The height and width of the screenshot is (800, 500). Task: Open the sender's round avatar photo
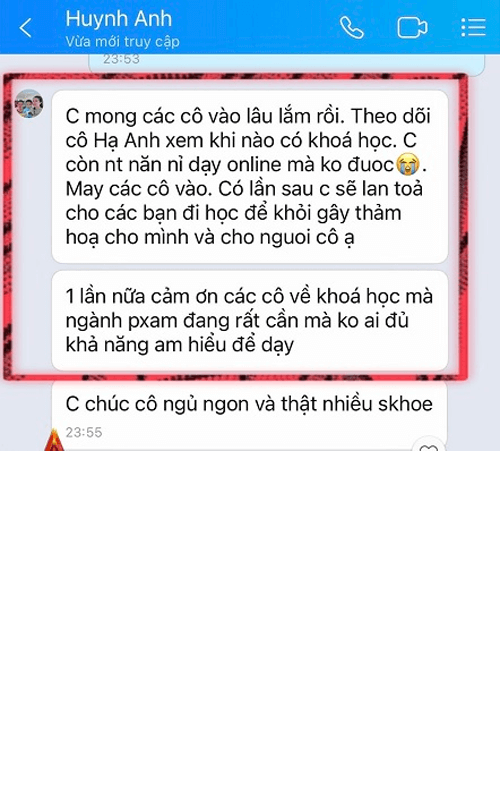(x=29, y=104)
